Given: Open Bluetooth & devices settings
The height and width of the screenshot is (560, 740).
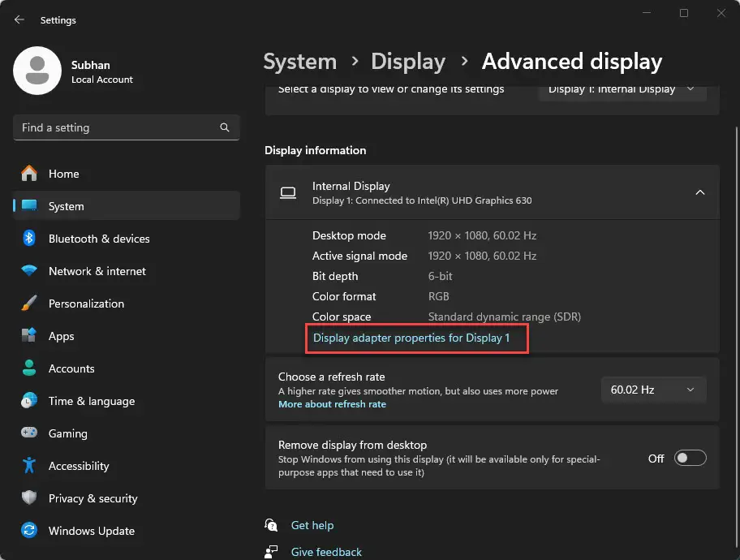Looking at the screenshot, I should point(100,239).
